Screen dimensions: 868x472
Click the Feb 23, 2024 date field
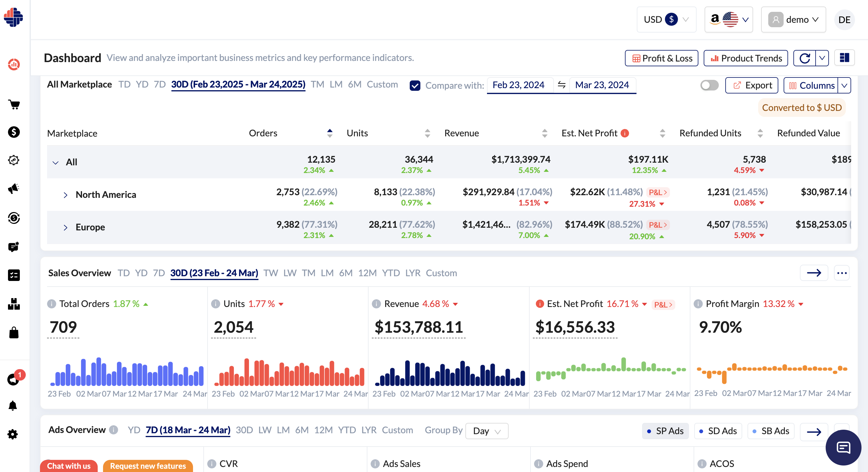(519, 85)
